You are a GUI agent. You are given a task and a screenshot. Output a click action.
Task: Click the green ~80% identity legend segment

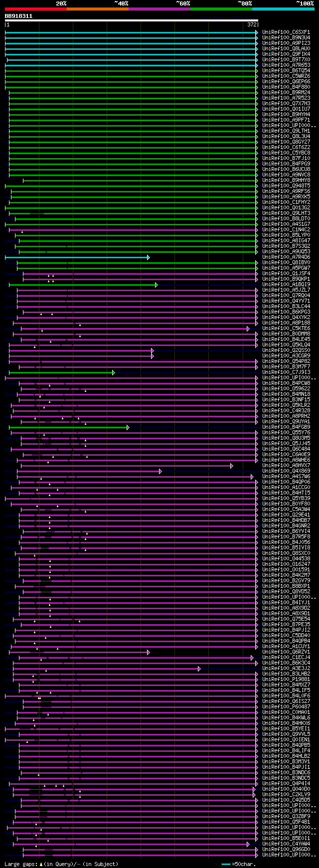click(221, 8)
